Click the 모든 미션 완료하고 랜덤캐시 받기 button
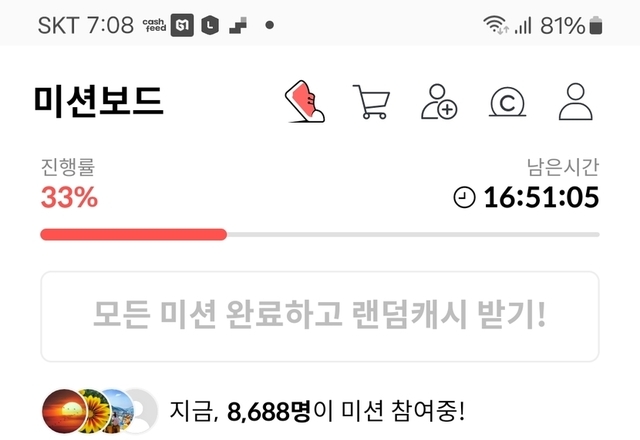Screen dimensions: 640x440 (x=320, y=316)
